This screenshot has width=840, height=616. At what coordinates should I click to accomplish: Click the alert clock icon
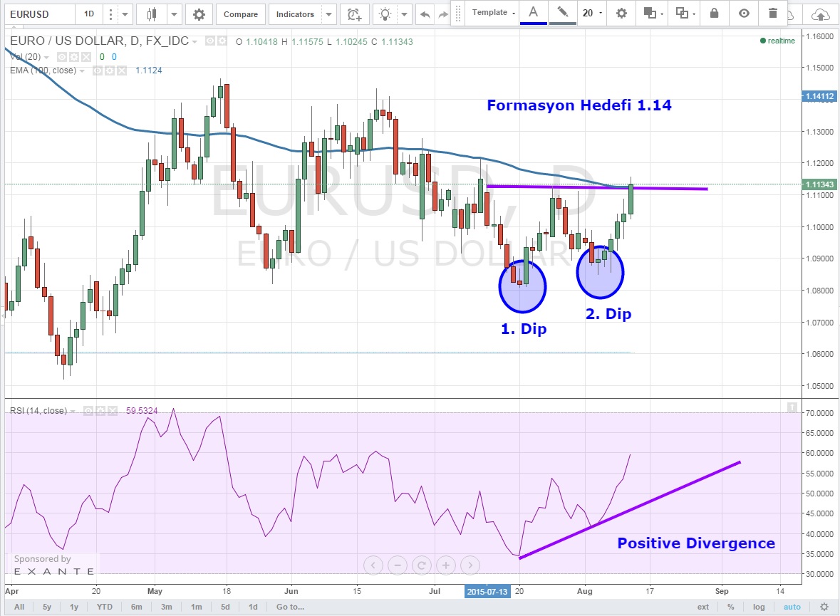pyautogui.click(x=354, y=14)
